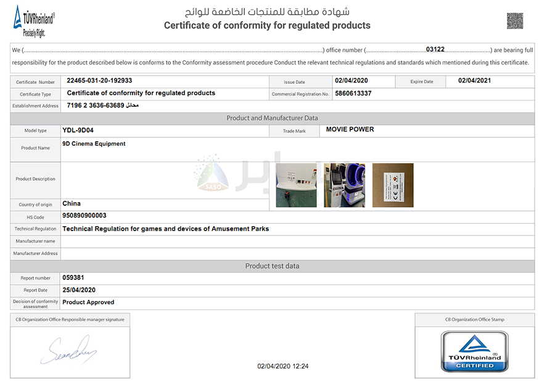Click the empty Manufacturer name field
The height and width of the screenshot is (392, 555).
(296, 241)
